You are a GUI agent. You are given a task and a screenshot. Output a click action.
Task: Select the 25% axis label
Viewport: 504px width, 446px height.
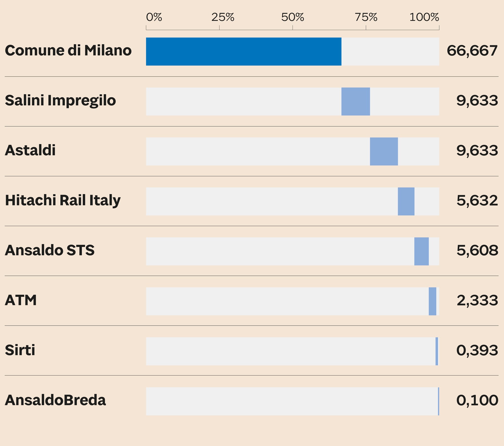pos(223,17)
